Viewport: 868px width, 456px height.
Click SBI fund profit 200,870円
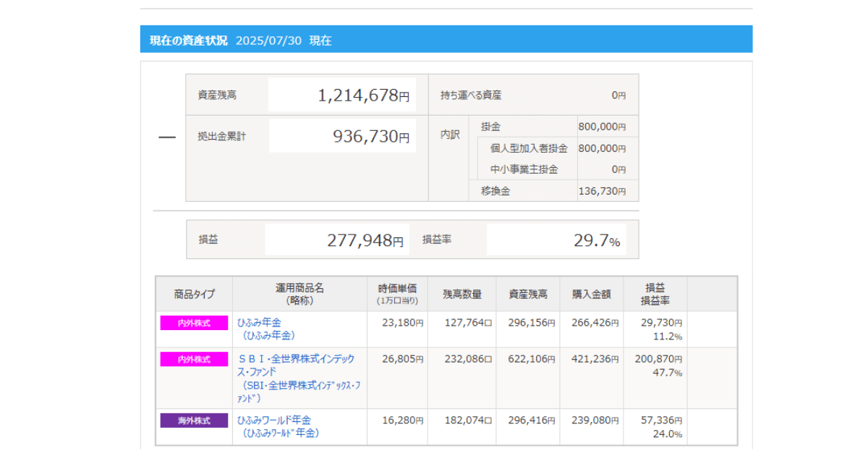[x=658, y=359]
